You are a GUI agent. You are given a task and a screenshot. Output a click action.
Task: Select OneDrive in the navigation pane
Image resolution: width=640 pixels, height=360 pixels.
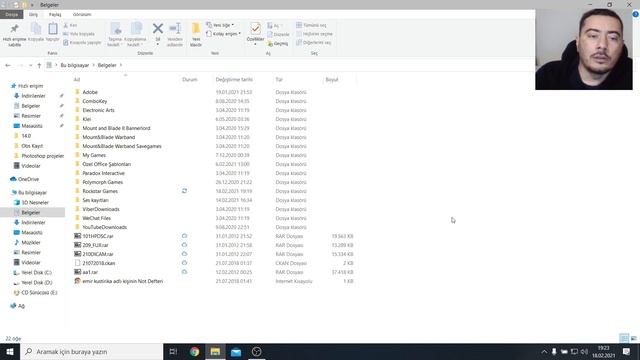[x=25, y=179]
